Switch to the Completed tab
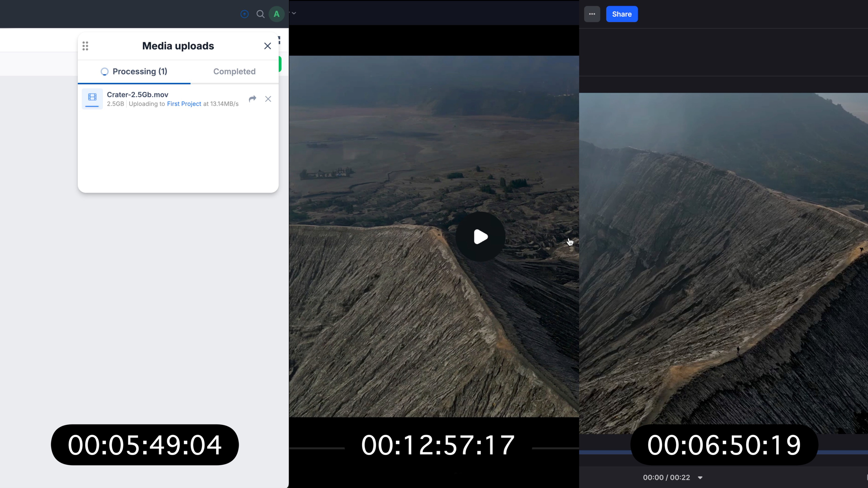Image resolution: width=868 pixels, height=488 pixels. click(234, 71)
